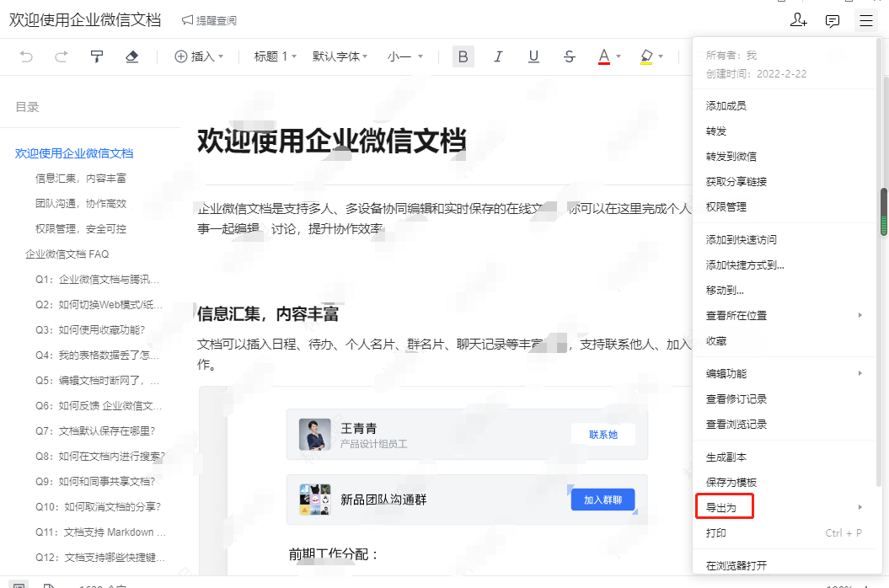Click the hamburger menu icon at top right
The height and width of the screenshot is (588, 889).
(866, 21)
